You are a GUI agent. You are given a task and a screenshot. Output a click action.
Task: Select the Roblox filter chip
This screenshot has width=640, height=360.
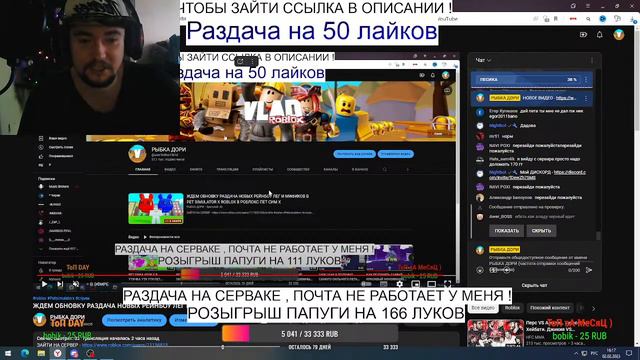pos(512,308)
